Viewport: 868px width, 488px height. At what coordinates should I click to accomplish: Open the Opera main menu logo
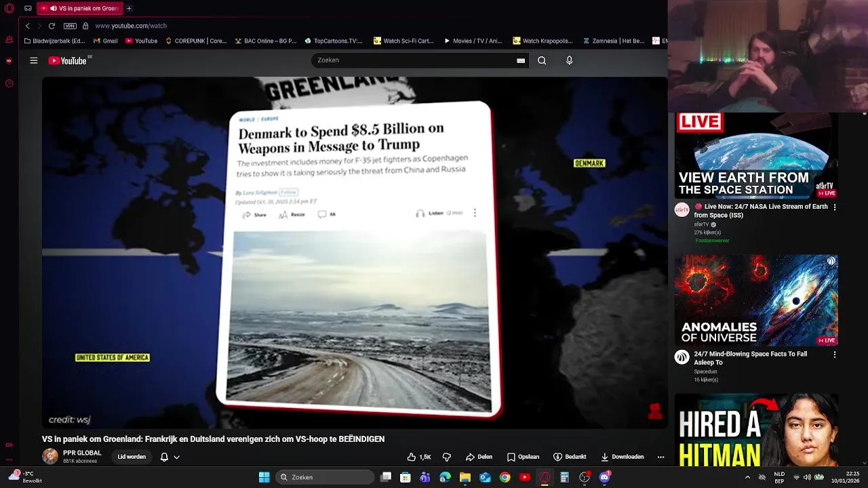(x=9, y=8)
